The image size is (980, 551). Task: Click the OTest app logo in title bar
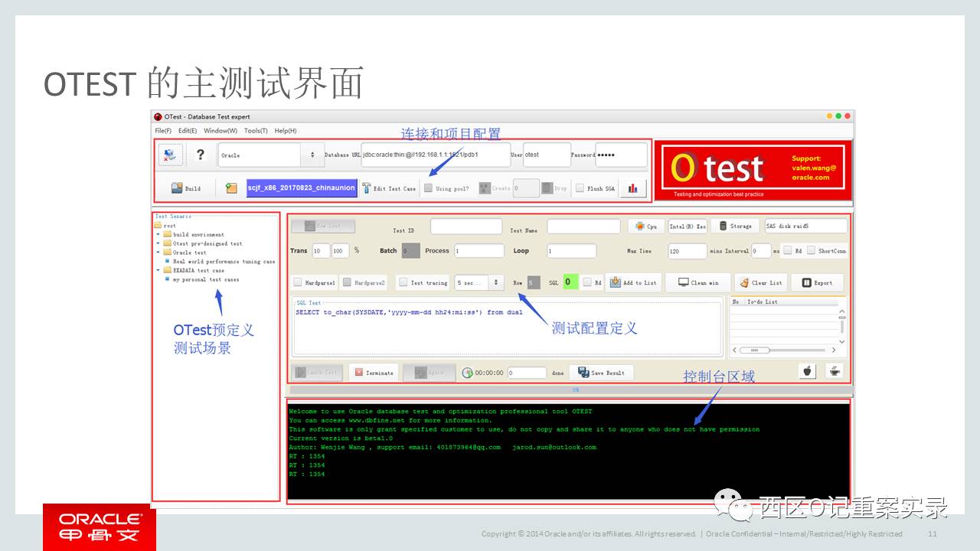pos(158,116)
